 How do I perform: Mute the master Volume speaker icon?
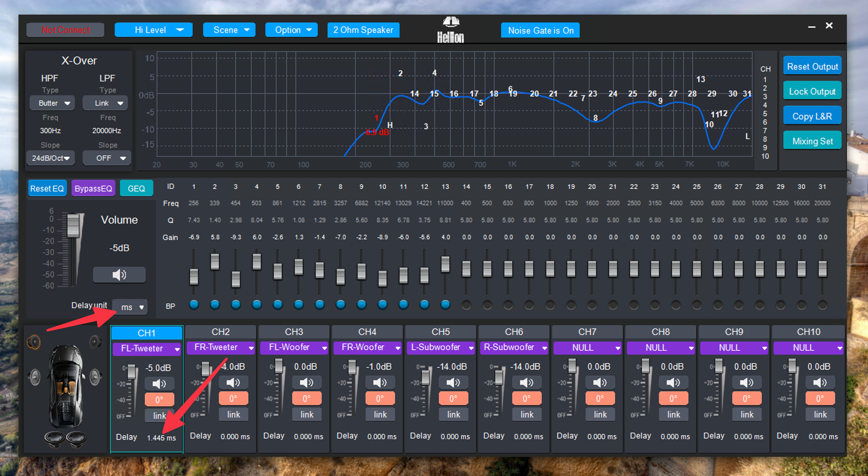pyautogui.click(x=119, y=275)
